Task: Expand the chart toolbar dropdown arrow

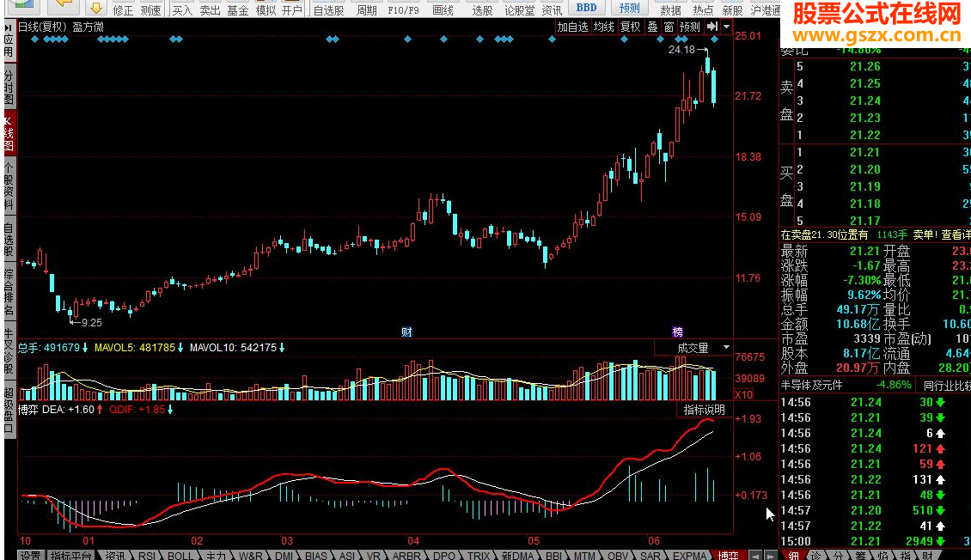Action: [726, 27]
